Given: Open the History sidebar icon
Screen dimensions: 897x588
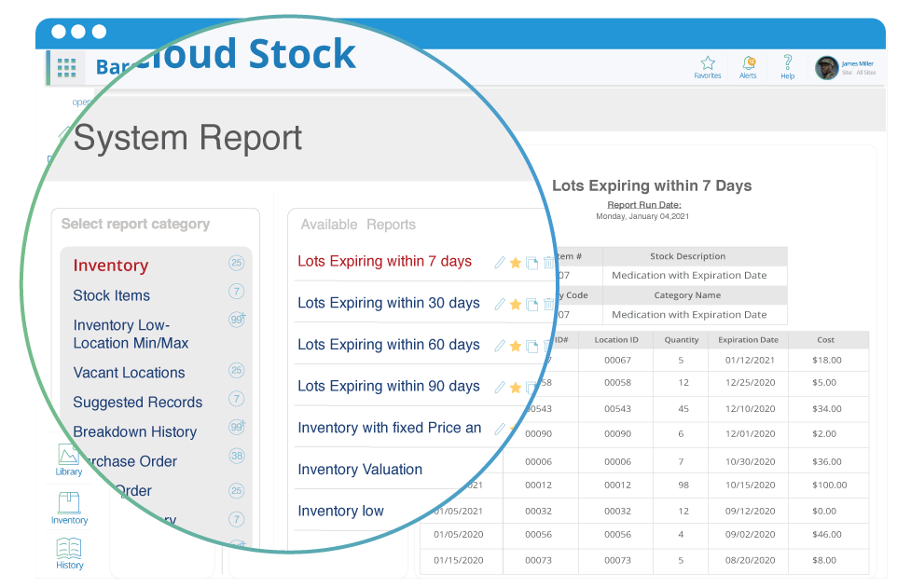Looking at the screenshot, I should tap(70, 554).
